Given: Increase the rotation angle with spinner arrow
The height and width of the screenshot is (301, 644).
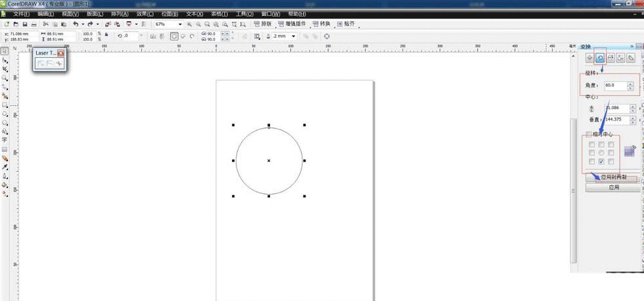Looking at the screenshot, I should (x=631, y=83).
